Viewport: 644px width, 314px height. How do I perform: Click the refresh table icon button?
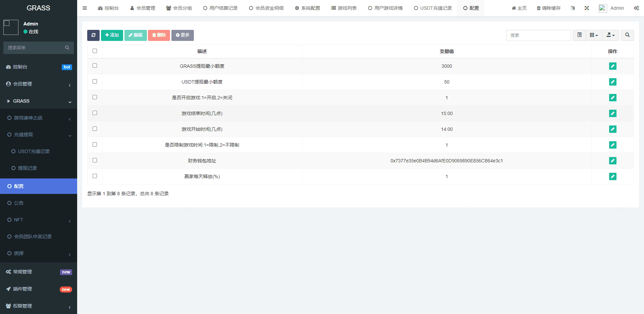[93, 35]
